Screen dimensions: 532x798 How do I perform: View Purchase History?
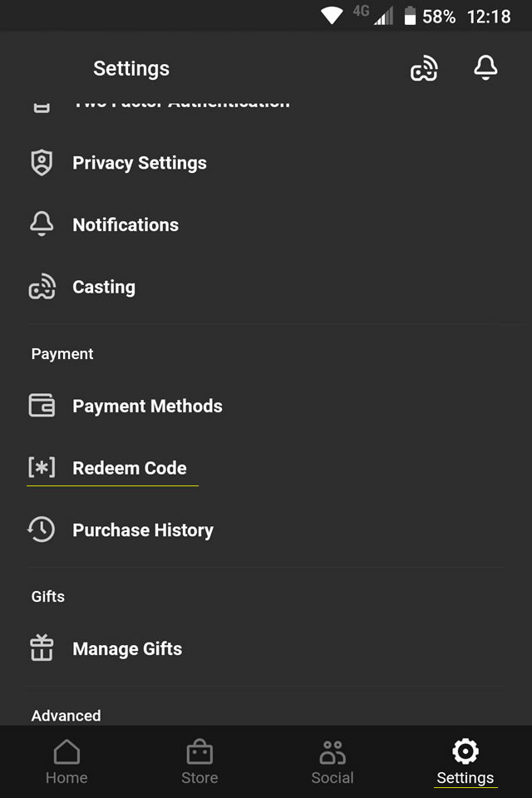tap(266, 530)
